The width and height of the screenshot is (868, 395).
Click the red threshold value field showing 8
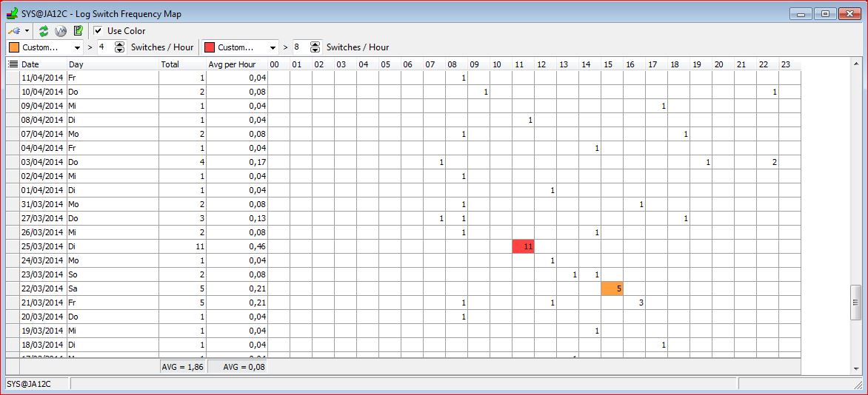(300, 47)
